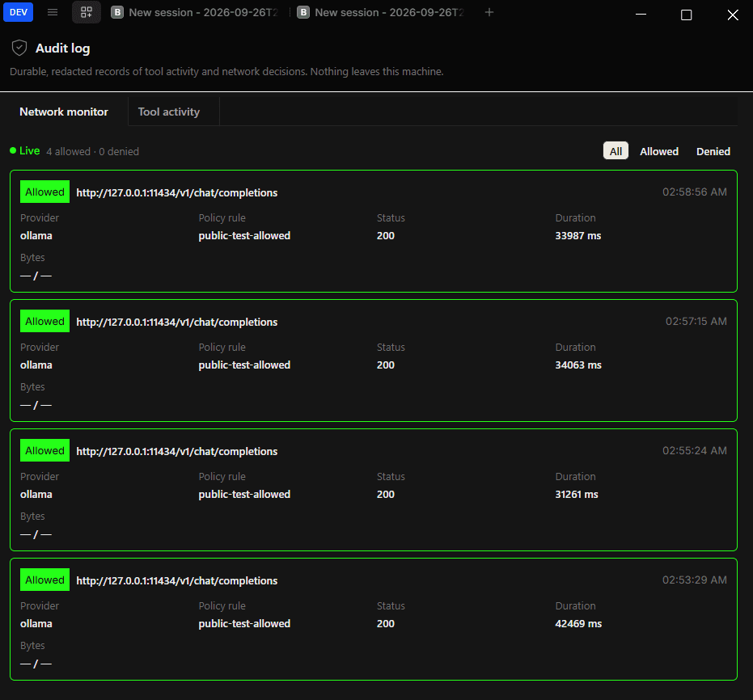Filter by Denied requests
The height and width of the screenshot is (700, 753).
click(713, 152)
